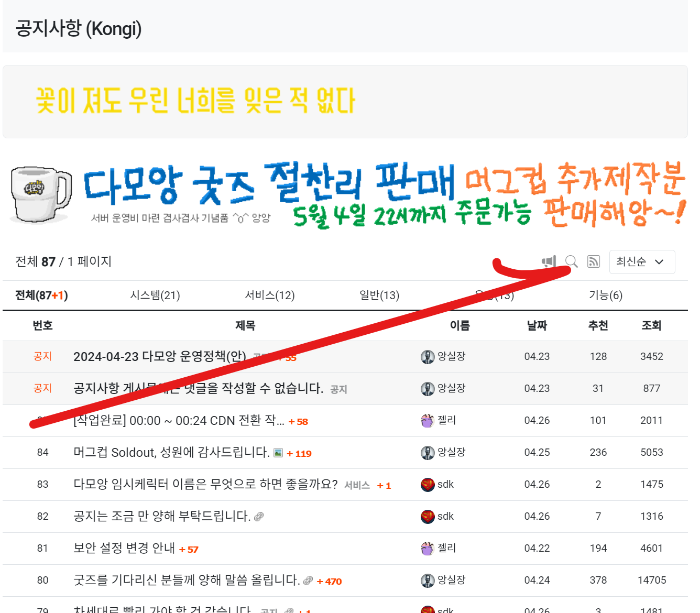Click link icon on post 80 title
Image resolution: width=700 pixels, height=613 pixels.
308,581
